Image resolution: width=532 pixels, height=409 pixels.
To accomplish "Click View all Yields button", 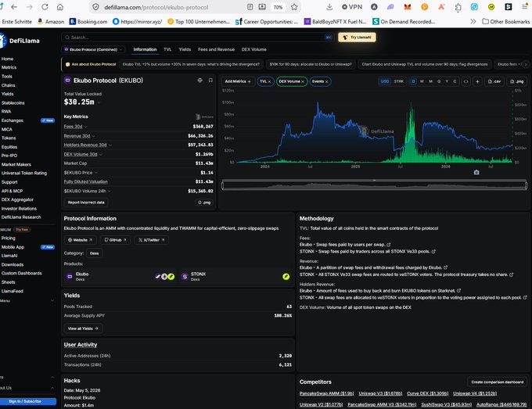I will [83, 328].
